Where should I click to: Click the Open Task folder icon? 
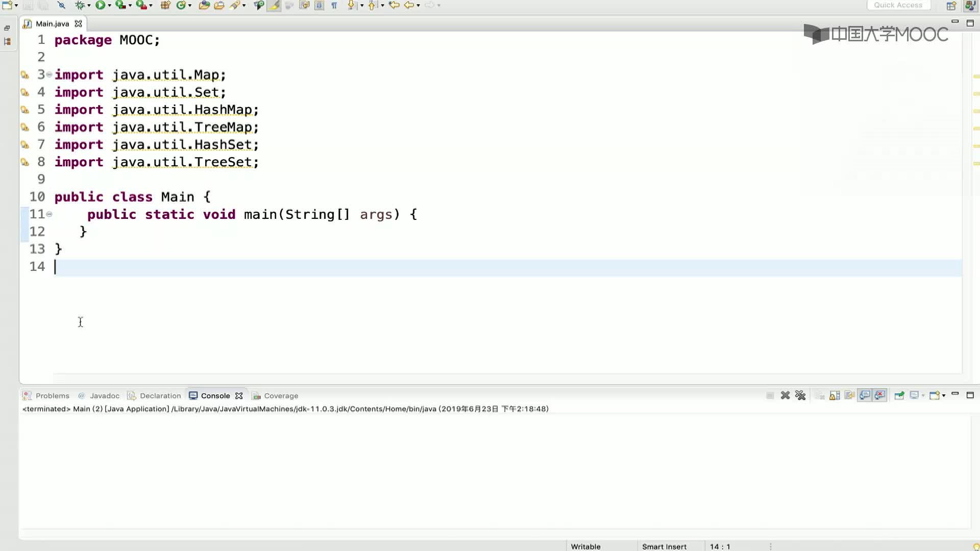(219, 5)
